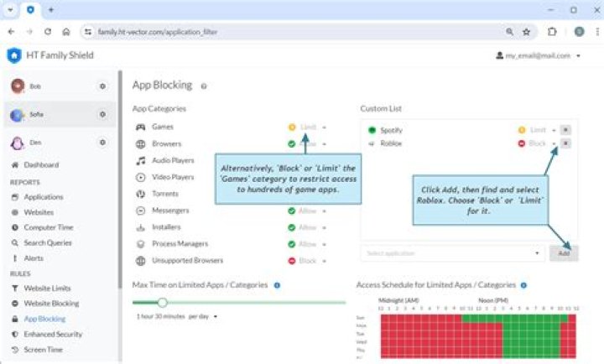Open settings gear for Den profile

tap(102, 143)
